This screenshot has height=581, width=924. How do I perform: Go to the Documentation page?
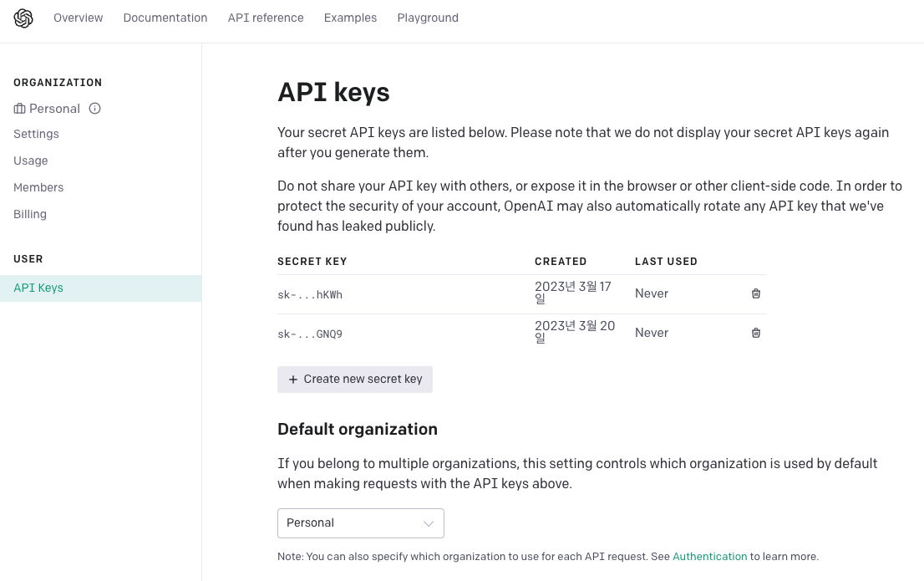165,18
